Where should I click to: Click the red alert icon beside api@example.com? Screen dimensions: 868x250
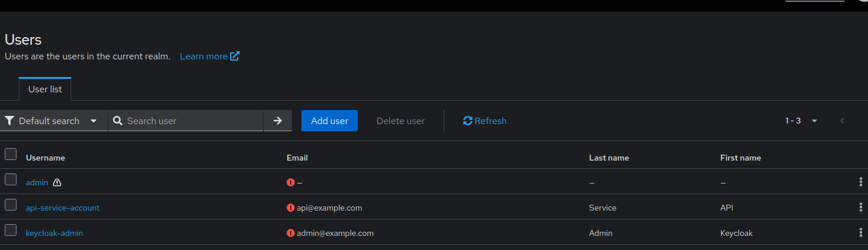pos(290,208)
